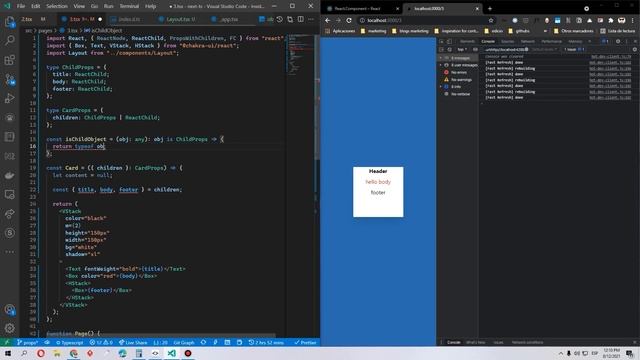Switch to the Network tab in DevTools
This screenshot has width=640, height=360.
(x=527, y=41)
